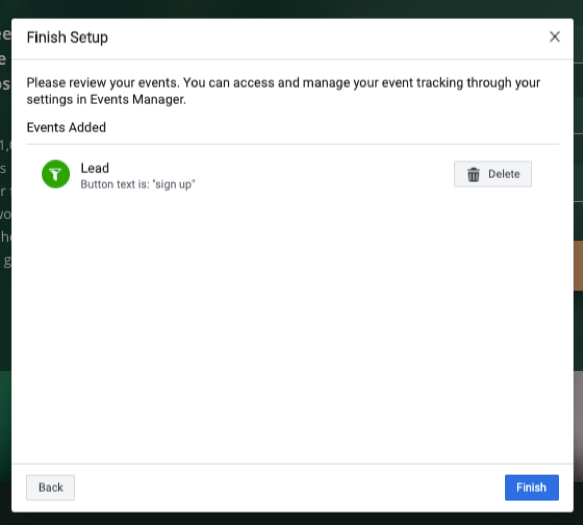Go back with the Back button
583x525 pixels.
point(50,487)
